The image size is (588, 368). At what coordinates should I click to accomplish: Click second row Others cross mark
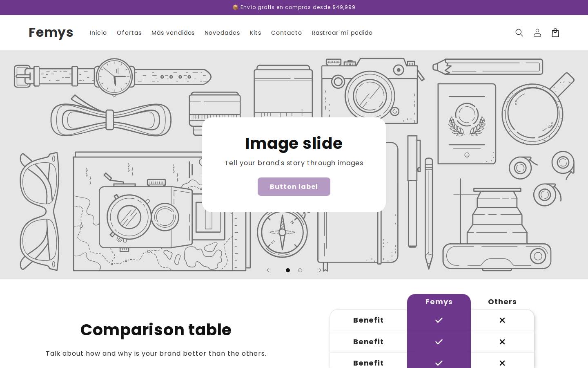tap(502, 342)
